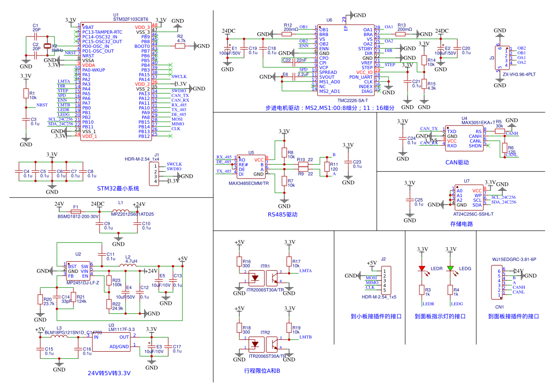Click the BLM18PG121SN1D_C14709 label
Image resolution: width=554 pixels, height=392 pixels.
[73, 333]
